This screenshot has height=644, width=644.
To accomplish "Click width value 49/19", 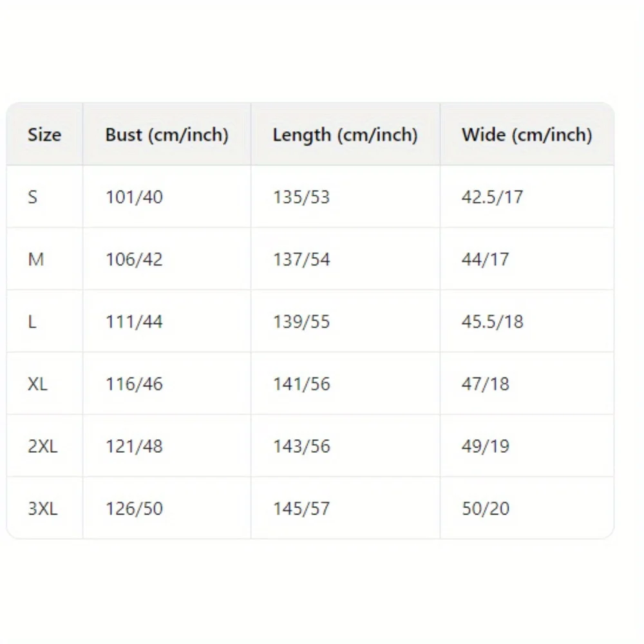I will point(485,446).
